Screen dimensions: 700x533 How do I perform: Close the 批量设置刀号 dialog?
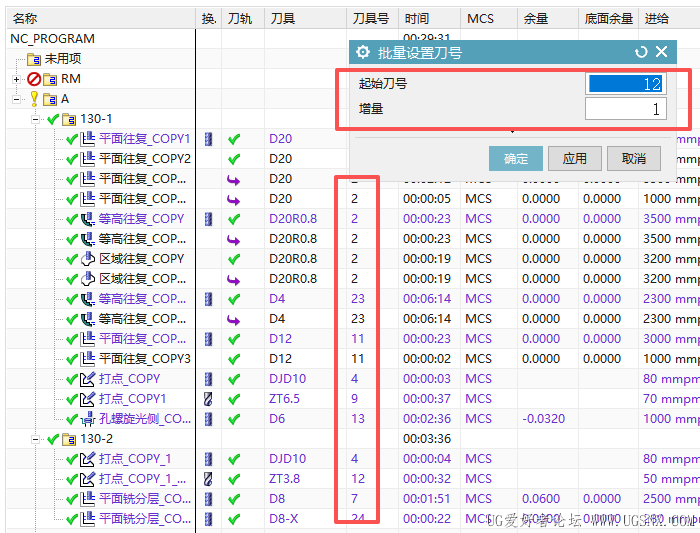662,52
